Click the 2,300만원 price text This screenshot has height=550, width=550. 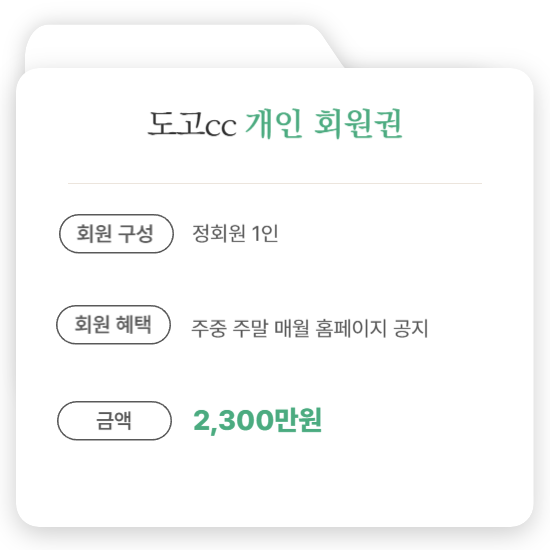click(257, 420)
